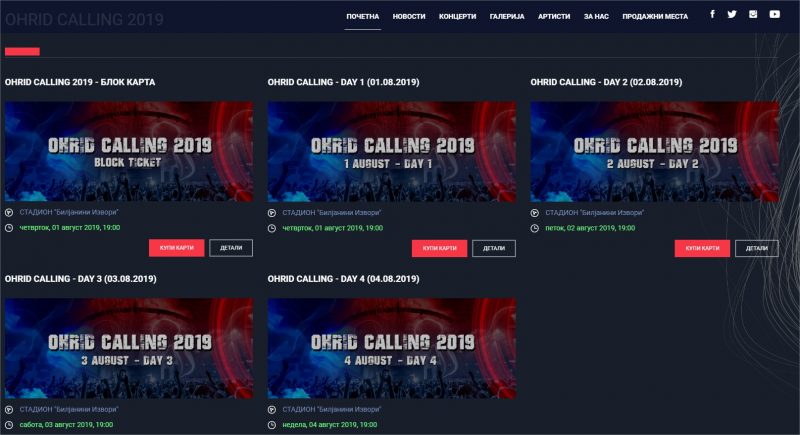
Task: Open the Twitter social icon
Action: click(732, 14)
